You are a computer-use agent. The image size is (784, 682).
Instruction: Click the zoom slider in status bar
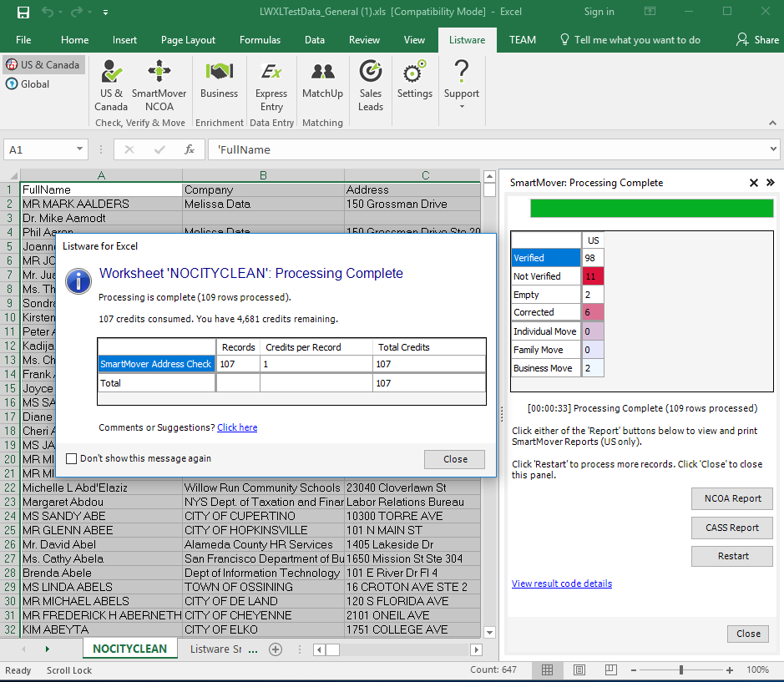(x=681, y=670)
